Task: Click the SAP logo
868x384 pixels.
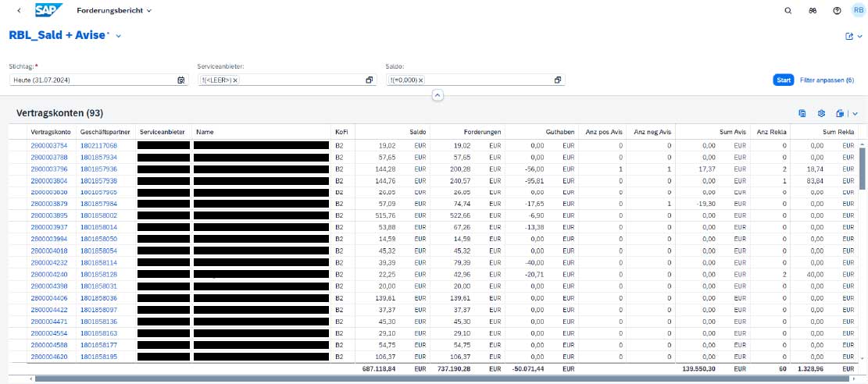Action: [49, 11]
